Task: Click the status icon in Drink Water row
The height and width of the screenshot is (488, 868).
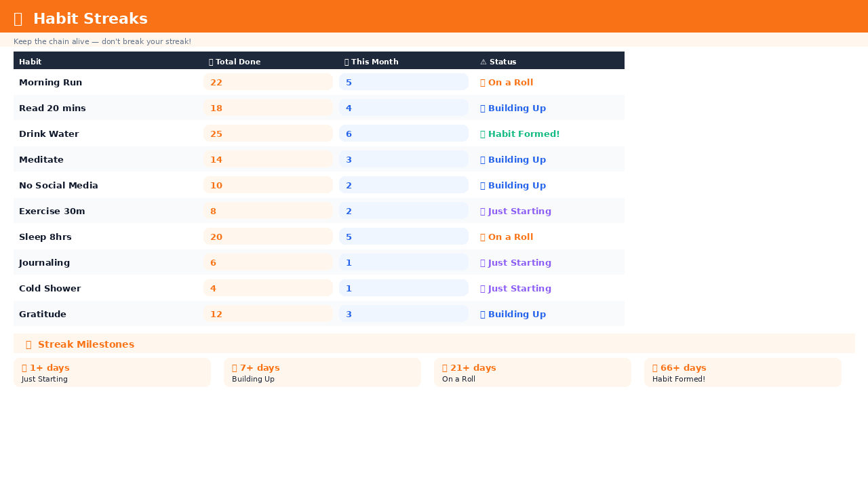Action: click(483, 134)
